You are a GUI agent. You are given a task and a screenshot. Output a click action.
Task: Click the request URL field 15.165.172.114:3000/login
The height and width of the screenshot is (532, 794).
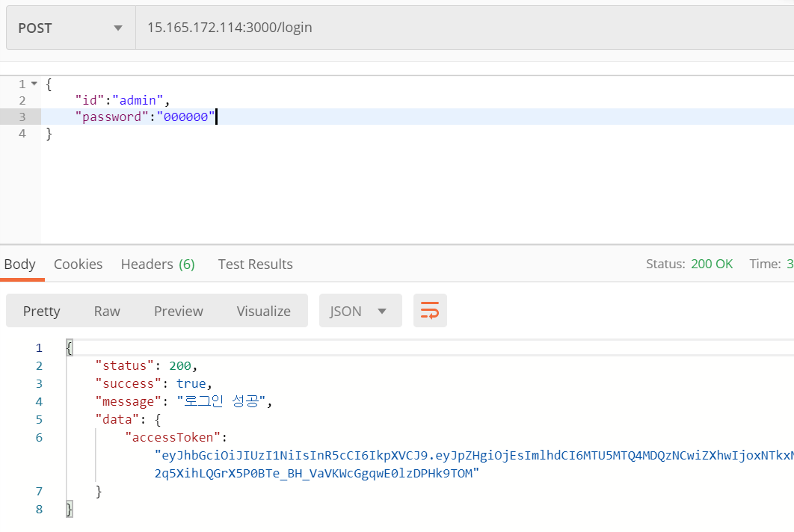pos(465,28)
